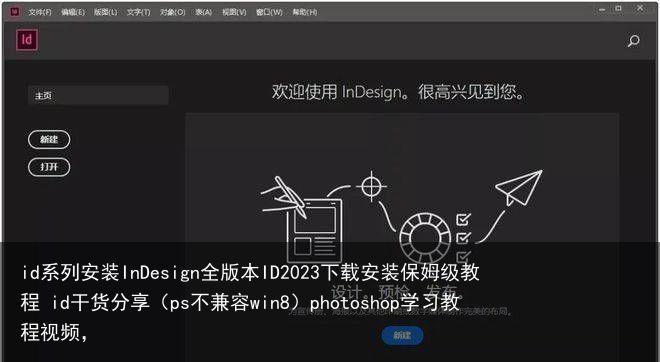This screenshot has height=362, width=660.
Task: Open search with the magnifier icon
Action: (633, 41)
